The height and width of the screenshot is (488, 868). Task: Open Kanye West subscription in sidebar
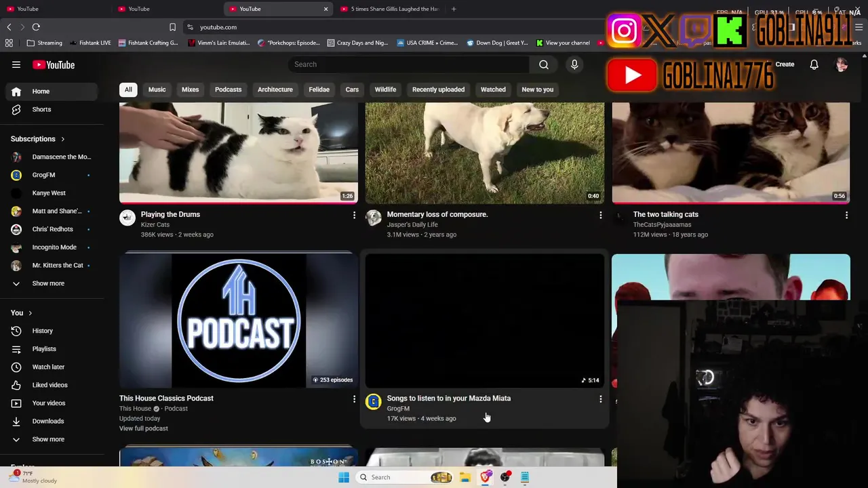(x=52, y=193)
